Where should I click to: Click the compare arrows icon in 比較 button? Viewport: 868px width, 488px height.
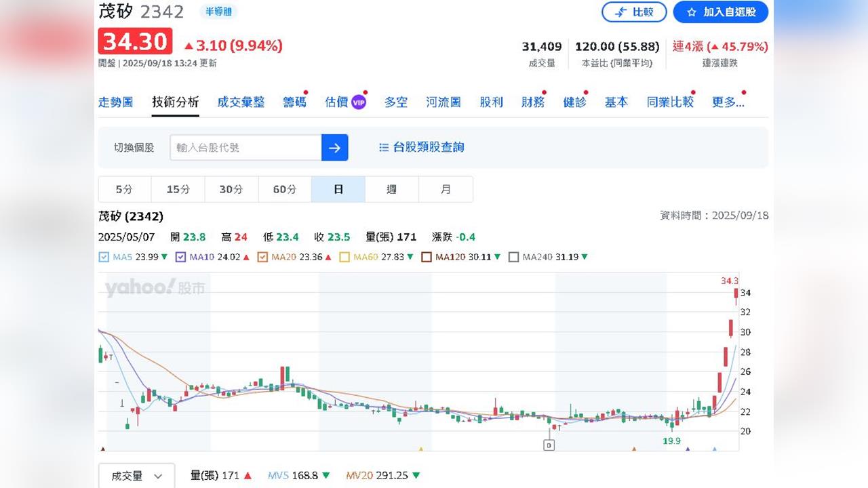(620, 12)
